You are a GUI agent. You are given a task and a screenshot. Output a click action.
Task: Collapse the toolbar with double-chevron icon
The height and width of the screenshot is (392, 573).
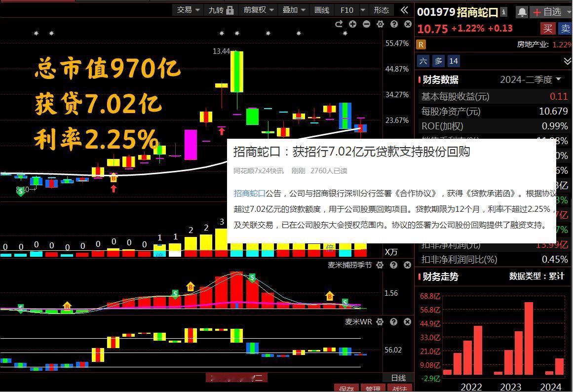coord(404,10)
